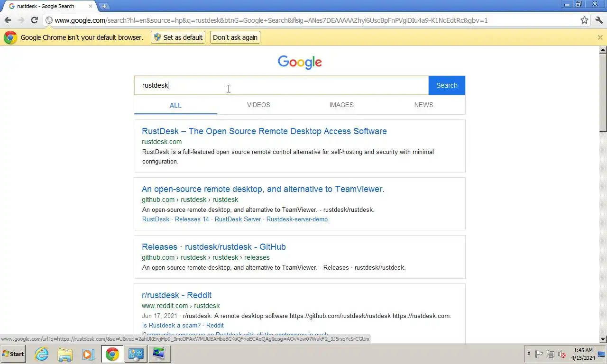The width and height of the screenshot is (607, 364).
Task: Go back using the browser back arrow
Action: click(8, 20)
